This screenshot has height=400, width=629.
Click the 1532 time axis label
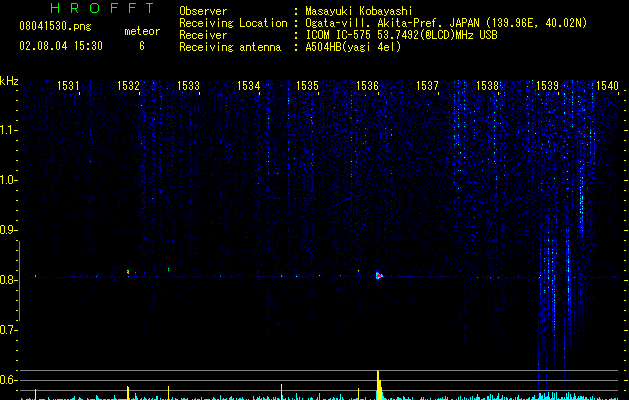point(128,86)
